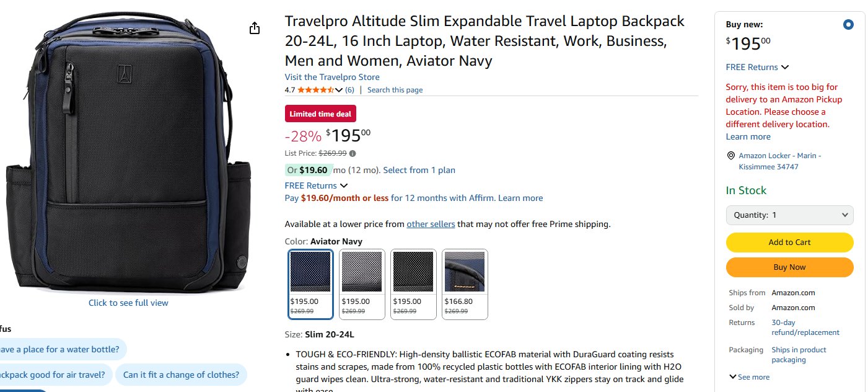Select the $166.80 color swatch option

465,284
